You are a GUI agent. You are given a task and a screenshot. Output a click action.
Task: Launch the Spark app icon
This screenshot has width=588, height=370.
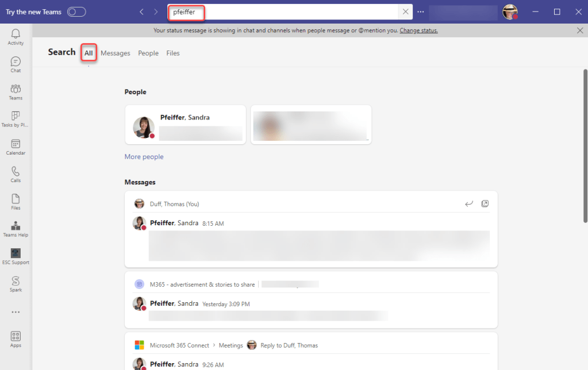coord(16,284)
